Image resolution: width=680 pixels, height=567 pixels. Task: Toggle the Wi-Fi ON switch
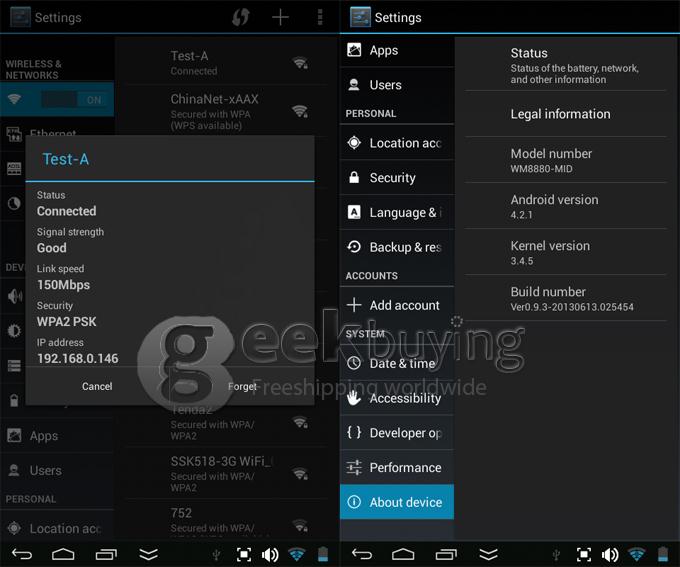point(75,100)
